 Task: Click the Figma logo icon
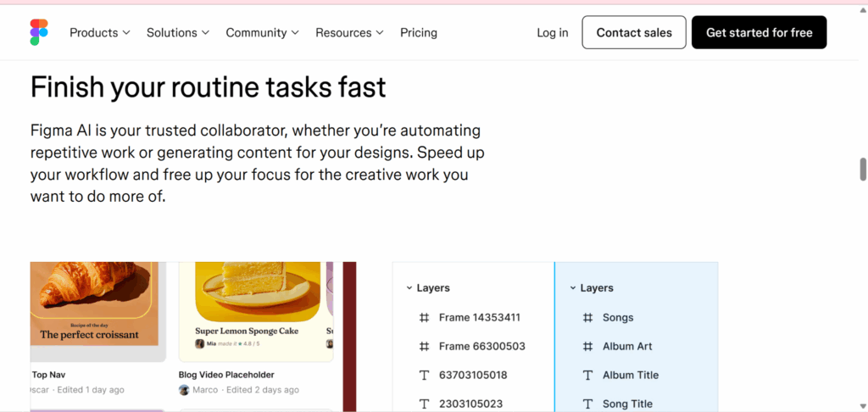[39, 32]
